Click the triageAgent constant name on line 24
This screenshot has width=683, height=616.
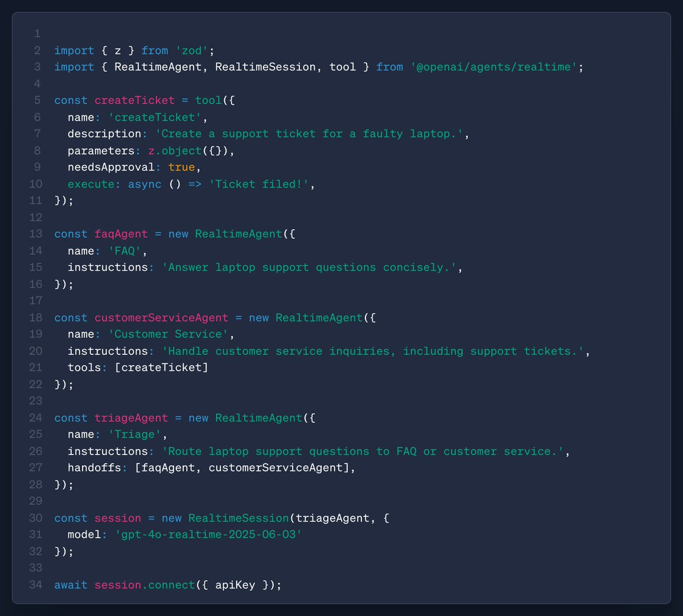click(x=131, y=418)
